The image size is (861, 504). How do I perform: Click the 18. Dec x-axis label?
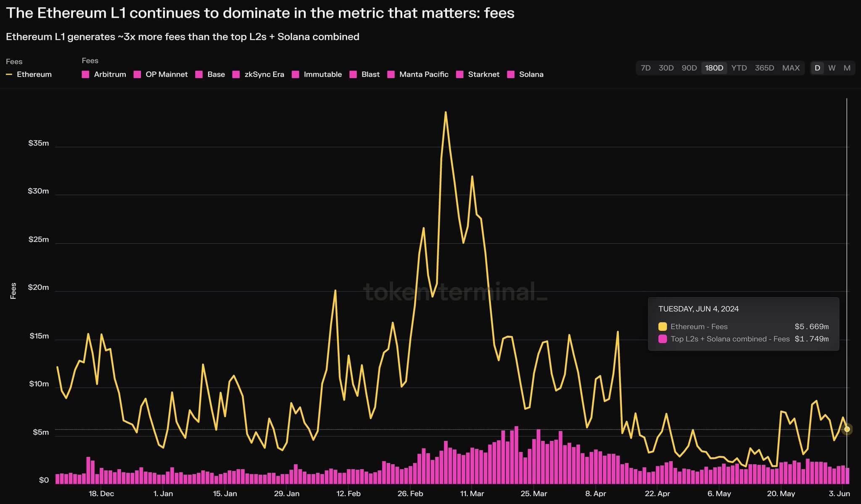click(x=101, y=493)
